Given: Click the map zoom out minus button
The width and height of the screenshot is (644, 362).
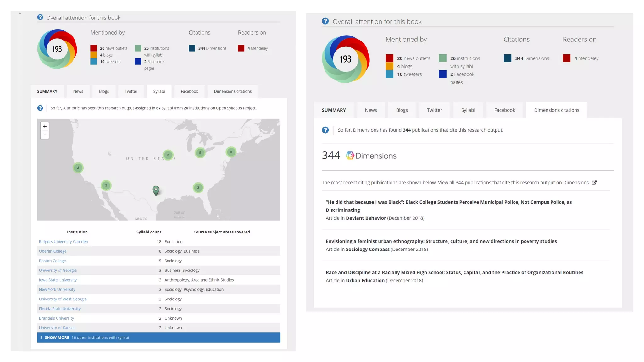Looking at the screenshot, I should [45, 134].
